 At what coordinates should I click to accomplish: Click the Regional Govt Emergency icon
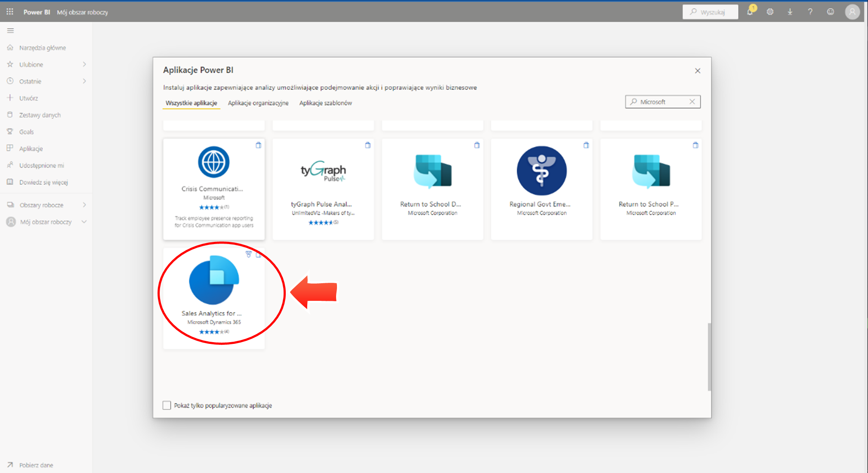pyautogui.click(x=541, y=171)
